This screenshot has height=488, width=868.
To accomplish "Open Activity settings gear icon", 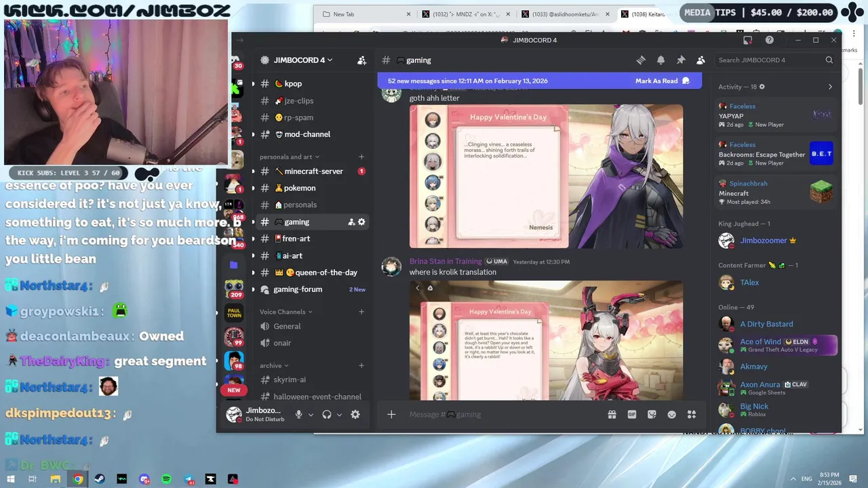I will (x=762, y=87).
